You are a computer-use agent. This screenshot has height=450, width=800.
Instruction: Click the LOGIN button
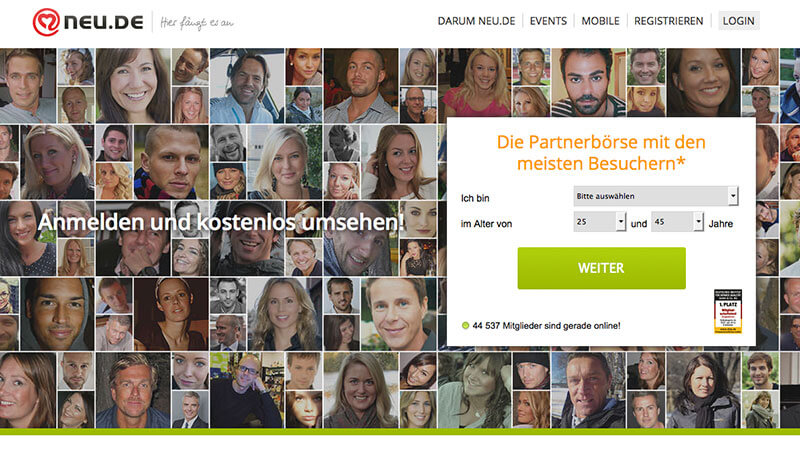tap(738, 21)
